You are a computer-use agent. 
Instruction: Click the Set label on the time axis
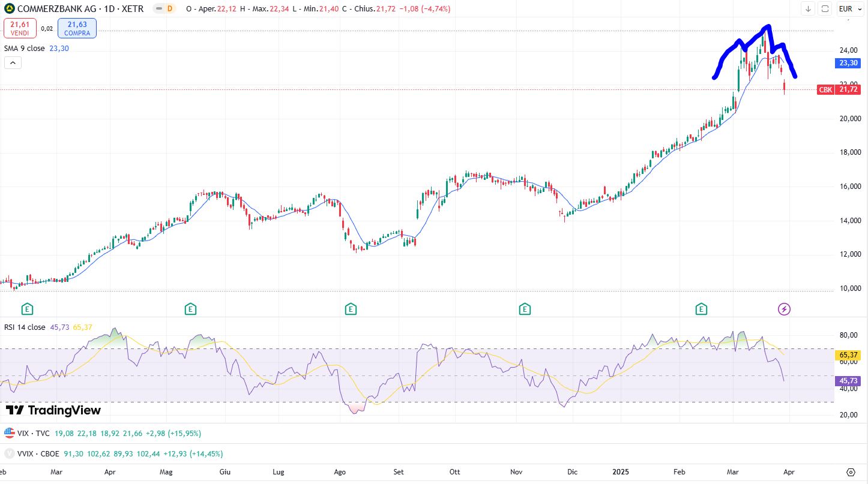tap(399, 472)
